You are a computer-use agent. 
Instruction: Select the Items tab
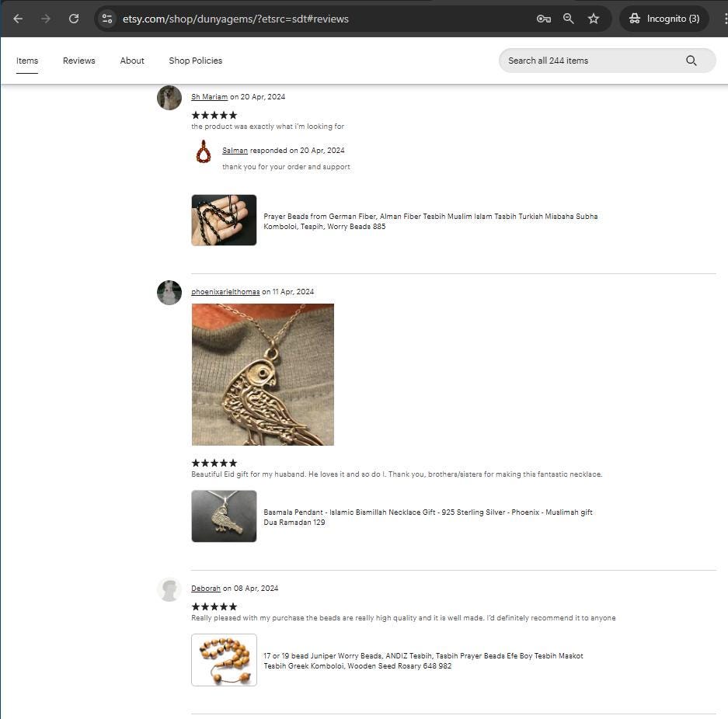27,61
